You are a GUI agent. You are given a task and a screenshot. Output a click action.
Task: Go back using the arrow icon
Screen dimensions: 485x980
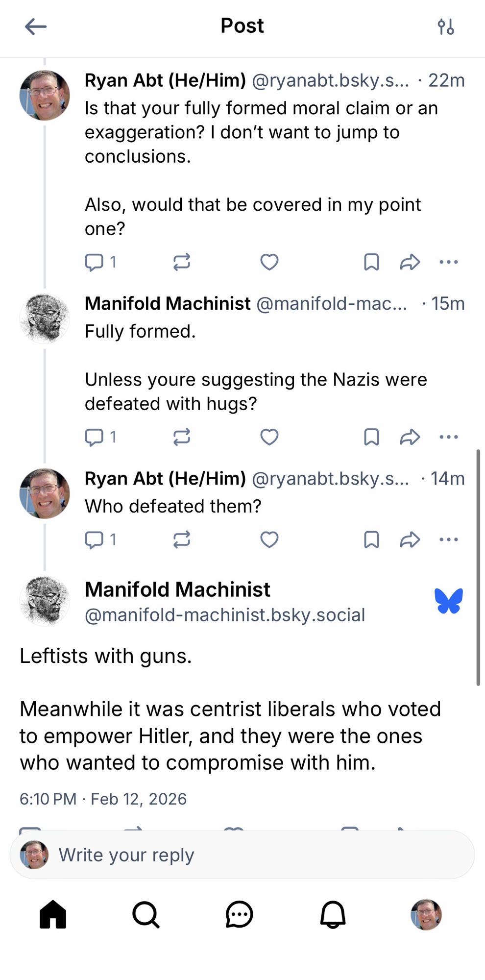click(36, 26)
